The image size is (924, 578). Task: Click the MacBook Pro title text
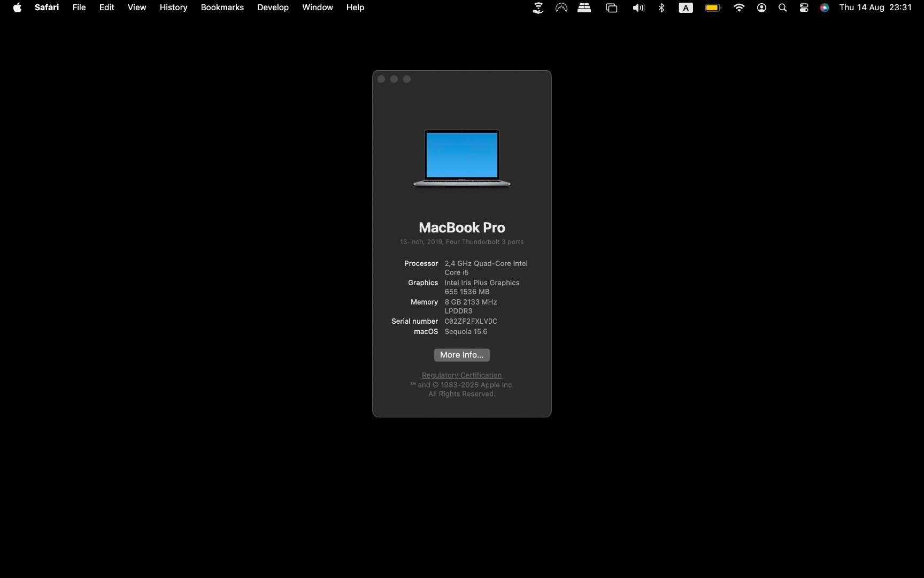coord(462,227)
